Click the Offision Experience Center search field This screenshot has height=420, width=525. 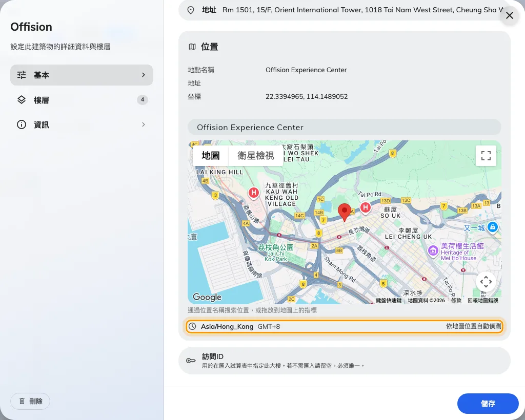344,128
